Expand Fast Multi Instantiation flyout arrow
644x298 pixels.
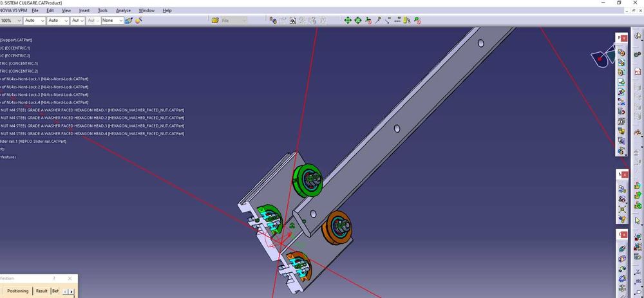tap(627, 154)
